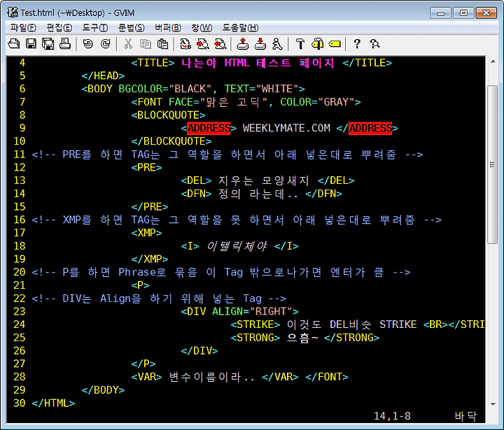504x430 pixels.
Task: Click scrollbar down arrow
Action: point(493,404)
